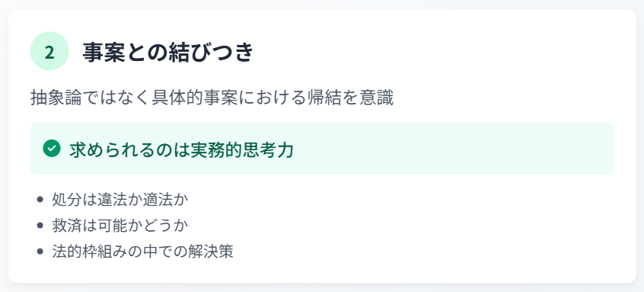Select the list item 救済は可能かどうか
The image size is (644, 292).
[120, 226]
